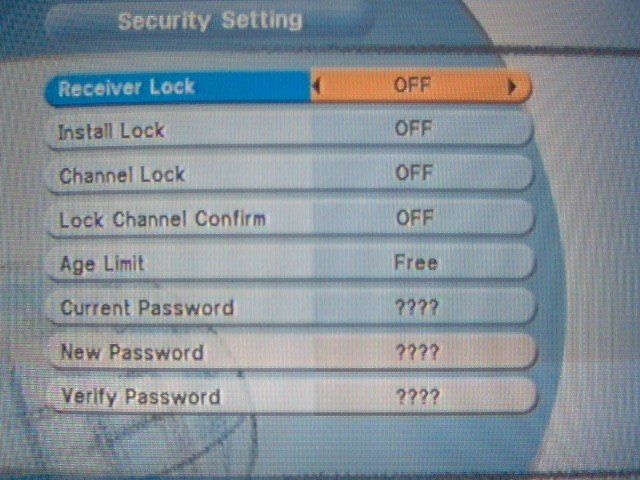
Task: Toggle the Channel Lock OFF value
Action: 413,173
